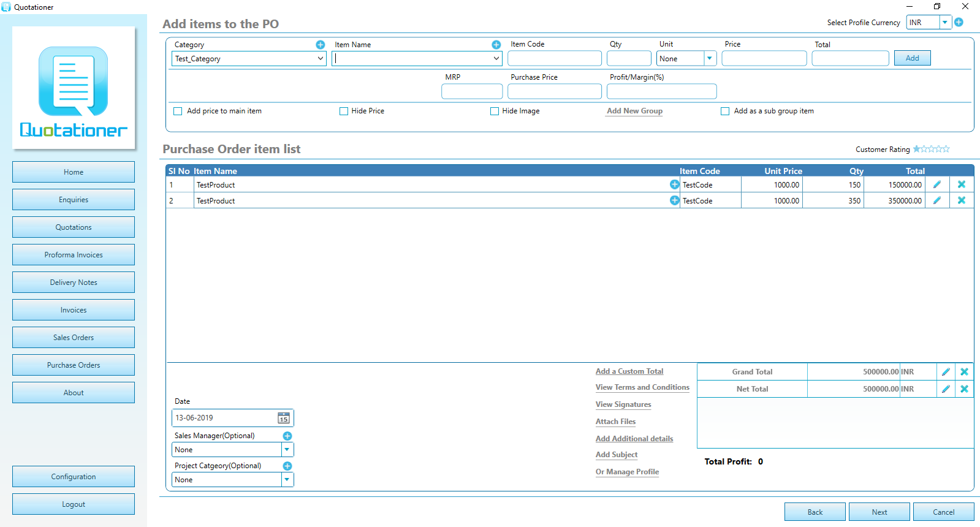
Task: Click the Back button
Action: 815,512
